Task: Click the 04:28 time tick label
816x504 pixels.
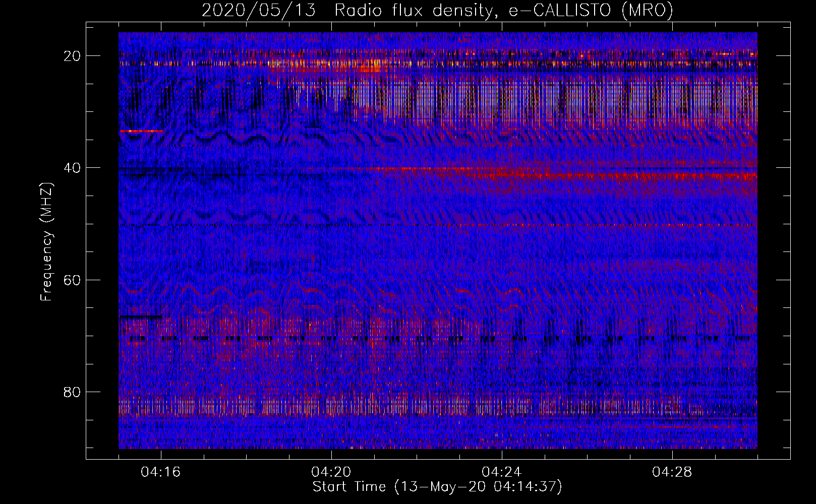Action: (x=672, y=472)
